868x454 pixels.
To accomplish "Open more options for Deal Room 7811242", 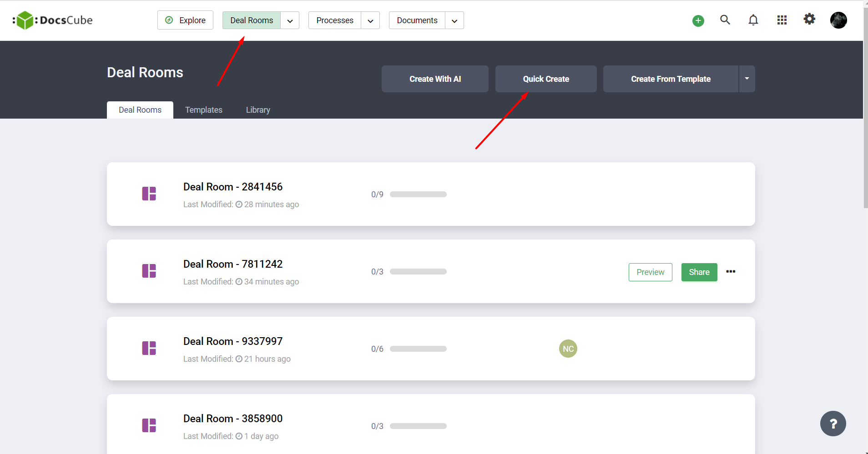I will [x=731, y=272].
